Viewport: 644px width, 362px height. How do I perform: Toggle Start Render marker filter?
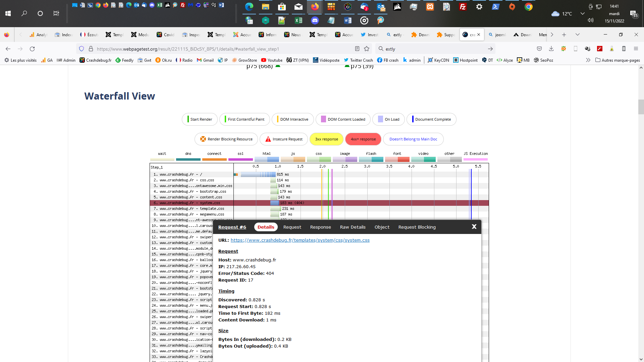pyautogui.click(x=200, y=119)
